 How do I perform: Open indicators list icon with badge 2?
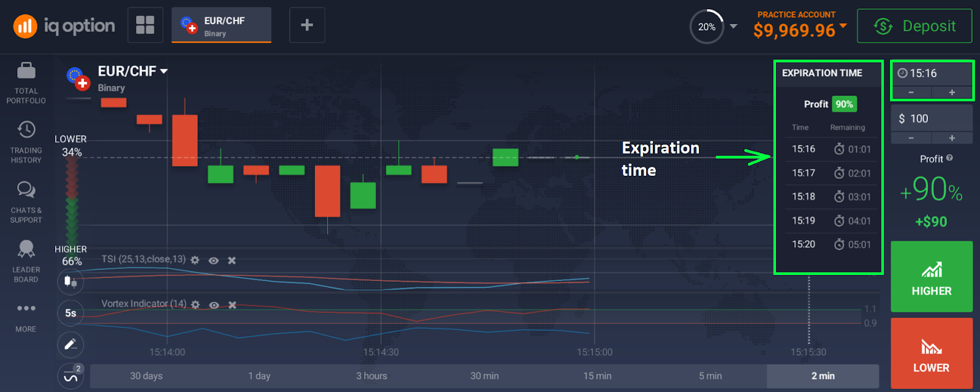tap(70, 376)
